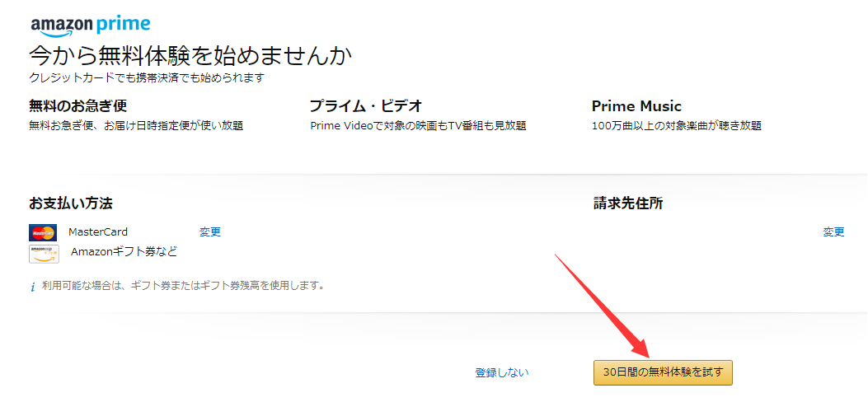
Task: Click the Prime Music heading
Action: point(636,105)
